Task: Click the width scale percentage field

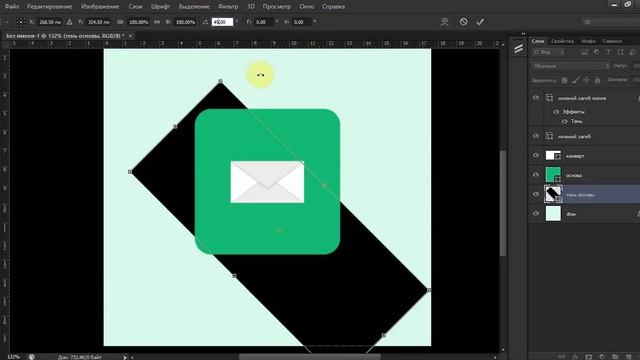Action: click(138, 22)
